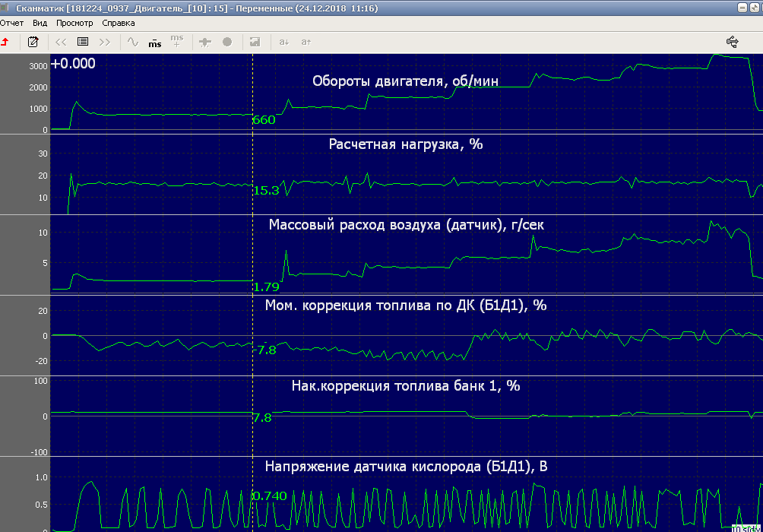Open the Справка menu
Image resolution: width=763 pixels, height=532 pixels.
119,23
